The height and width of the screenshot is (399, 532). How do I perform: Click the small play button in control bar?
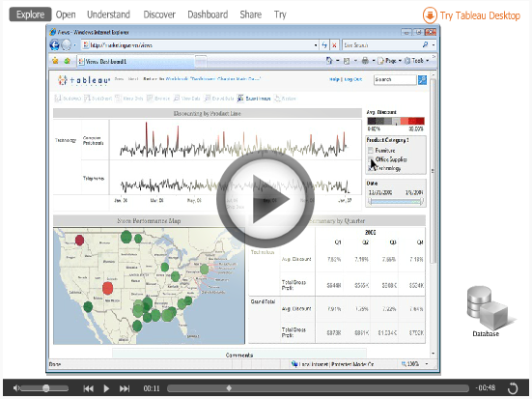tap(106, 388)
